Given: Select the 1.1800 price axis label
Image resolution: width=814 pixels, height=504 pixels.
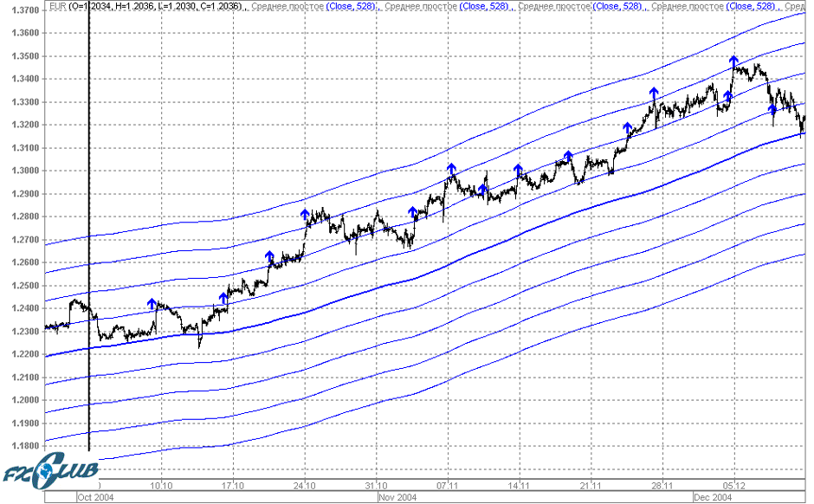Looking at the screenshot, I should pos(25,446).
